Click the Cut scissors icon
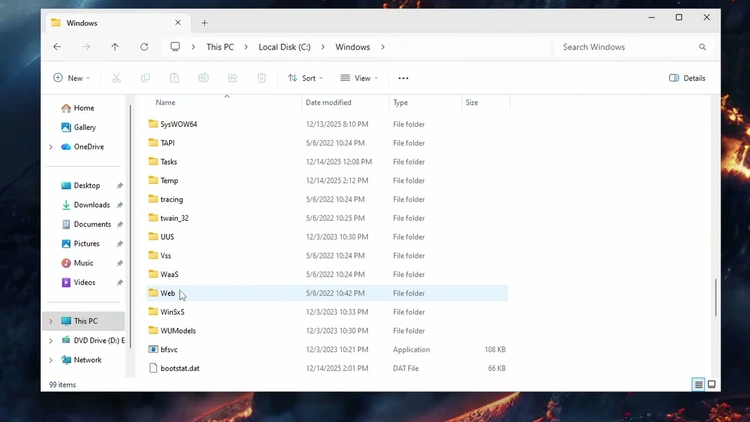Image resolution: width=750 pixels, height=422 pixels. (116, 78)
